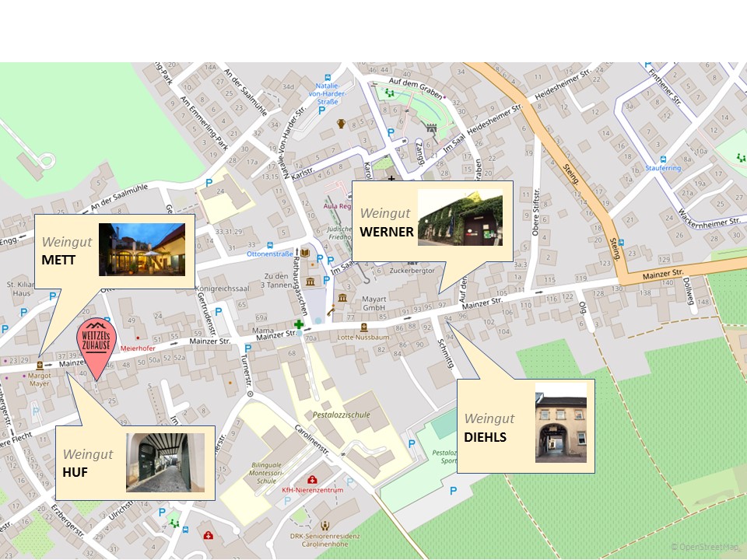
Task: Select the Königreichssaal label
Action: point(223,289)
